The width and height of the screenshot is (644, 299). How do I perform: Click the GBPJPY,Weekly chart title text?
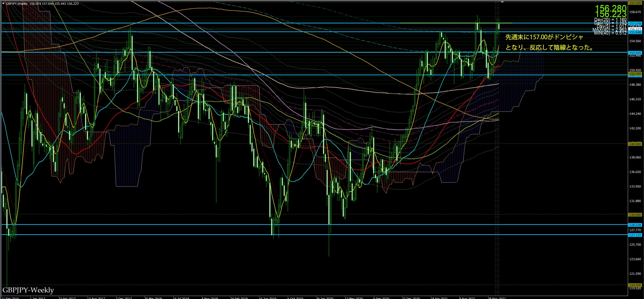pyautogui.click(x=17, y=4)
